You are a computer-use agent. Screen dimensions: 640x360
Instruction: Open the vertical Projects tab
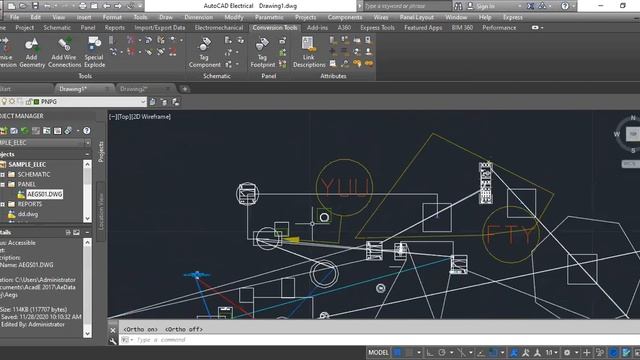(x=101, y=152)
